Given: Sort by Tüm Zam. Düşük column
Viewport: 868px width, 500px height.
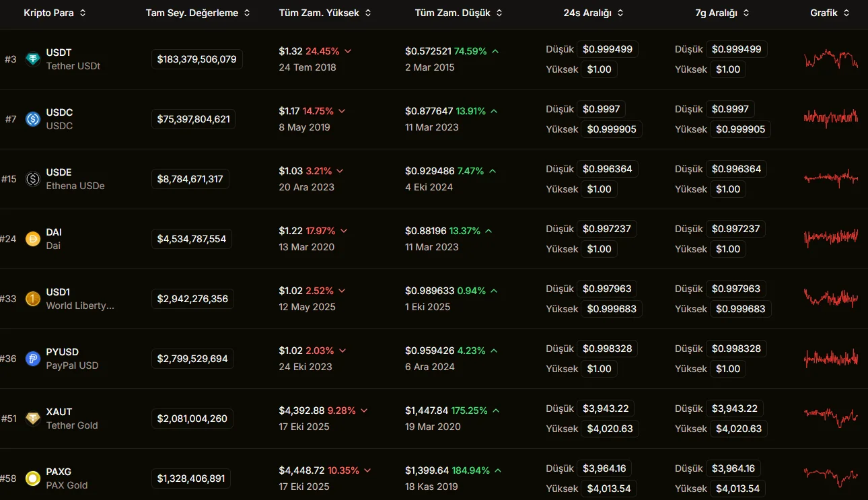Looking at the screenshot, I should pyautogui.click(x=457, y=13).
